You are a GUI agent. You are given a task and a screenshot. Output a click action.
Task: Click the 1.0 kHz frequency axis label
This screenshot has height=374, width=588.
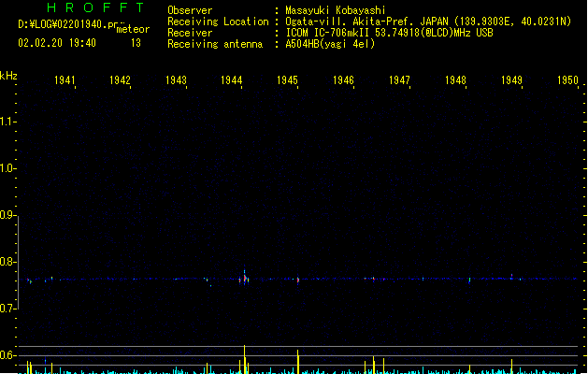[x=7, y=168]
